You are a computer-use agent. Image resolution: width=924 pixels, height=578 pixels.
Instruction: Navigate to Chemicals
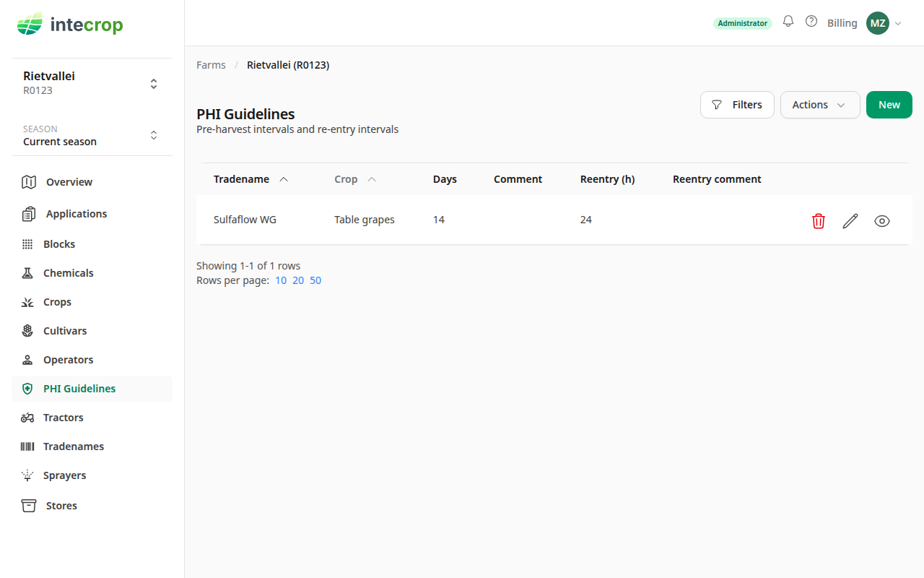pyautogui.click(x=92, y=273)
